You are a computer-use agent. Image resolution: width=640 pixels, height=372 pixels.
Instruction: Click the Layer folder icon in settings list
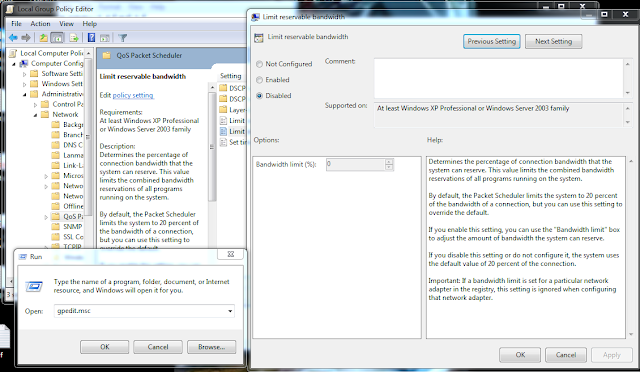(223, 109)
